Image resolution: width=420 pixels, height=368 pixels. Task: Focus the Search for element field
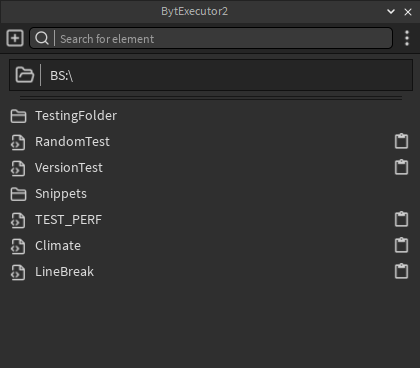coord(211,38)
